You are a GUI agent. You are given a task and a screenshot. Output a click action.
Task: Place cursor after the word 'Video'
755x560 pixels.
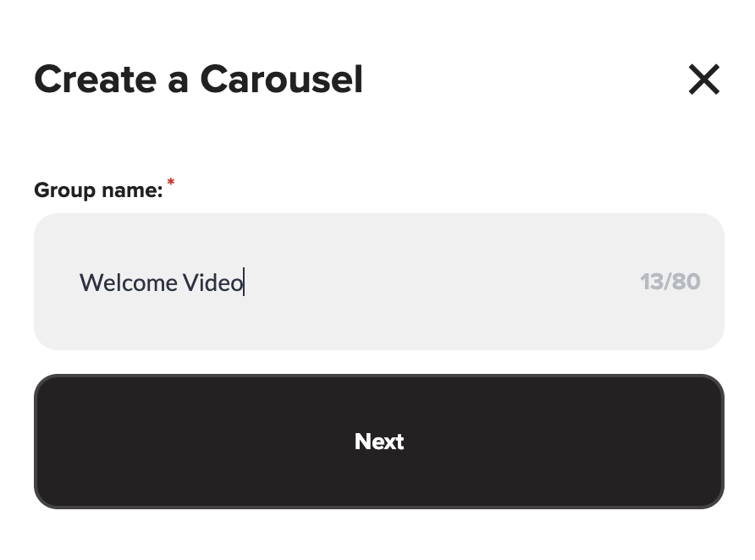[244, 282]
